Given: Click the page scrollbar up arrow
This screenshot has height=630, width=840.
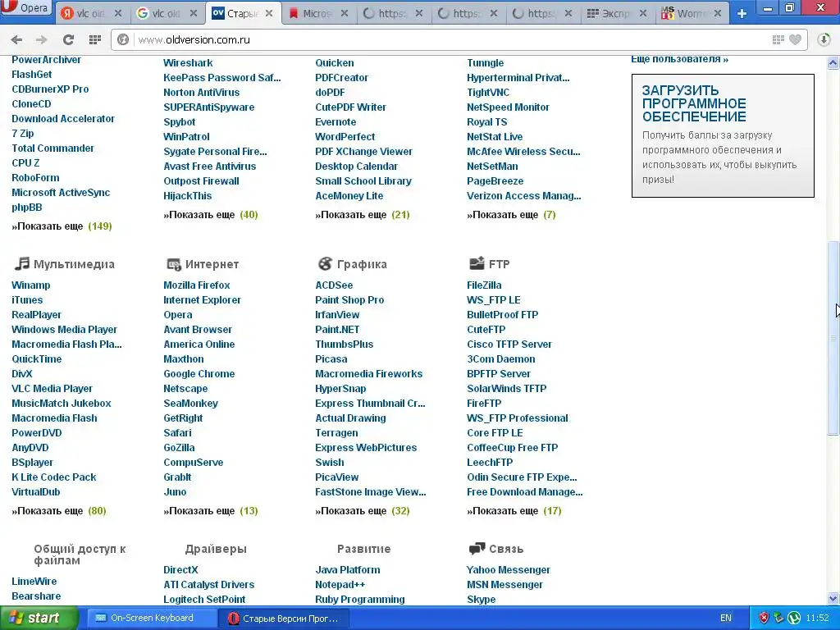Looking at the screenshot, I should point(833,63).
